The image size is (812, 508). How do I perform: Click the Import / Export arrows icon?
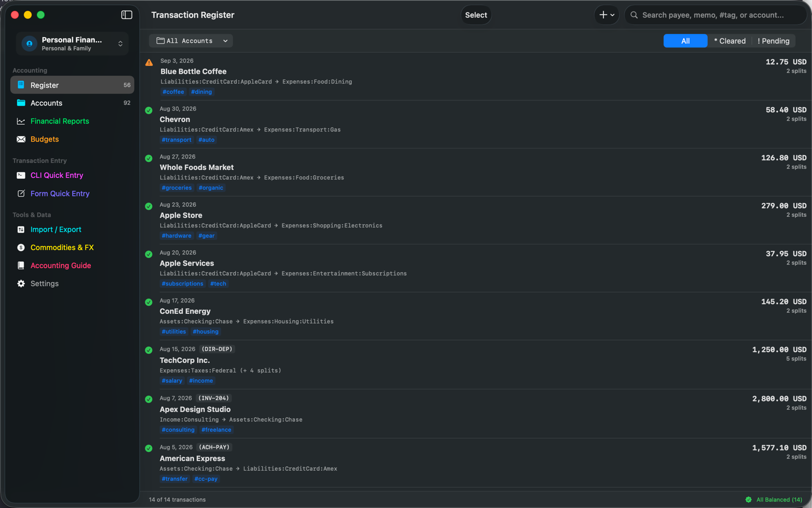click(21, 229)
